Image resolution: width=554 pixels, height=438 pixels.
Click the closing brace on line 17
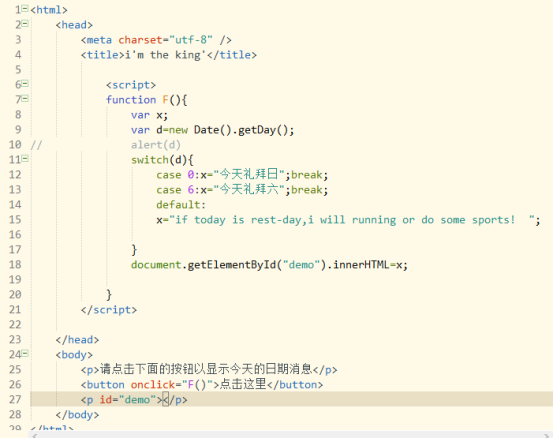point(134,250)
